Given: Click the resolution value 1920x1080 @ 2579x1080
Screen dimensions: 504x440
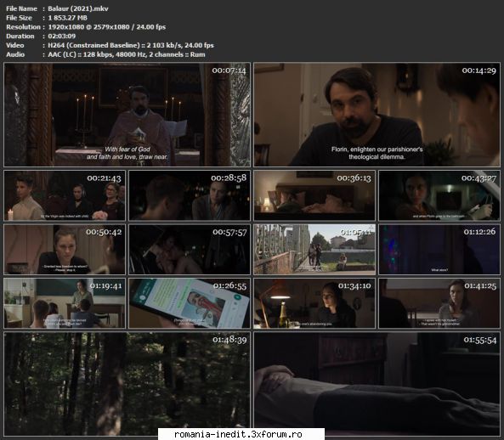Looking at the screenshot, I should pos(88,27).
